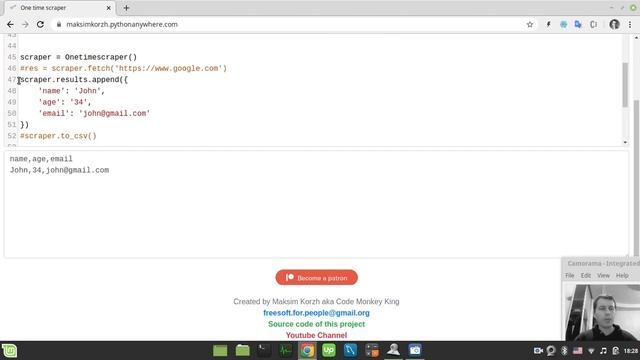Open the Help menu in the Camorama window
Screen dimensions: 640x360
tap(622, 276)
